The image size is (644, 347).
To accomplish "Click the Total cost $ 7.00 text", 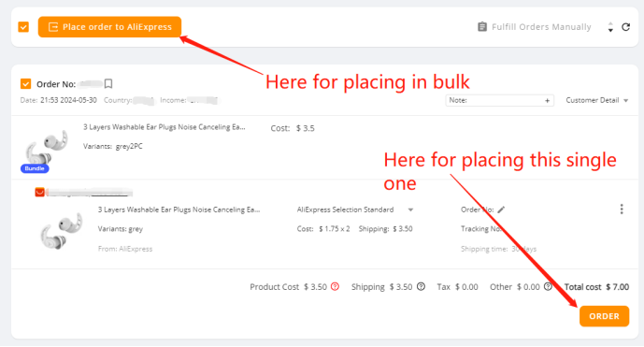I will pyautogui.click(x=596, y=287).
